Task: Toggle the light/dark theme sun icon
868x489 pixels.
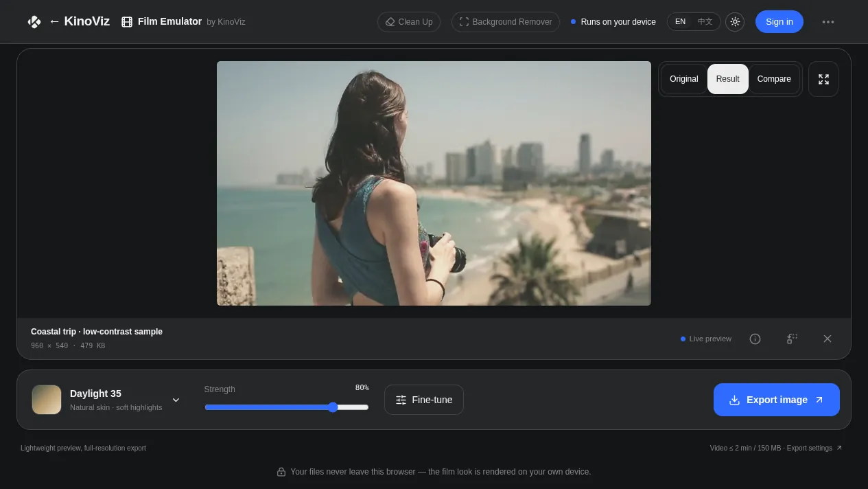Action: [735, 22]
